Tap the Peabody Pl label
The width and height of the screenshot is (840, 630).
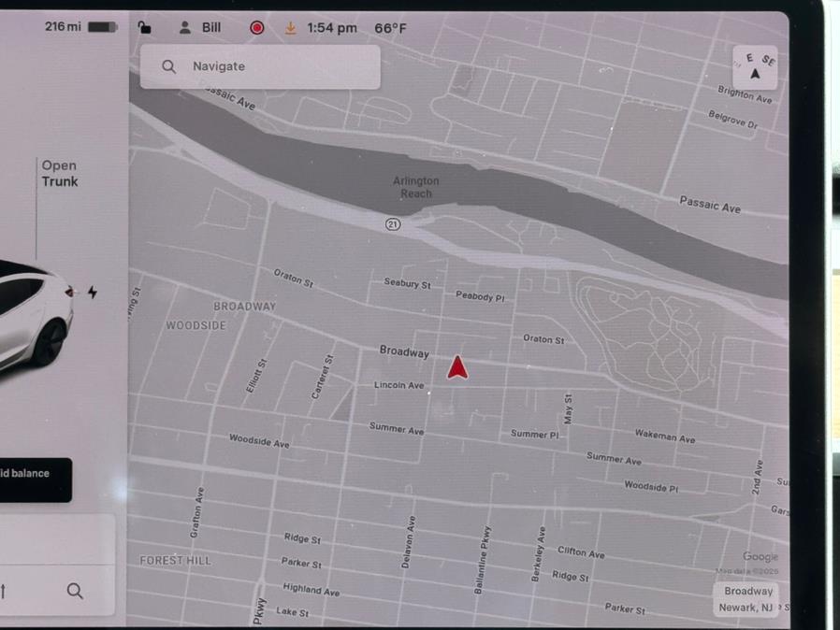pos(480,296)
